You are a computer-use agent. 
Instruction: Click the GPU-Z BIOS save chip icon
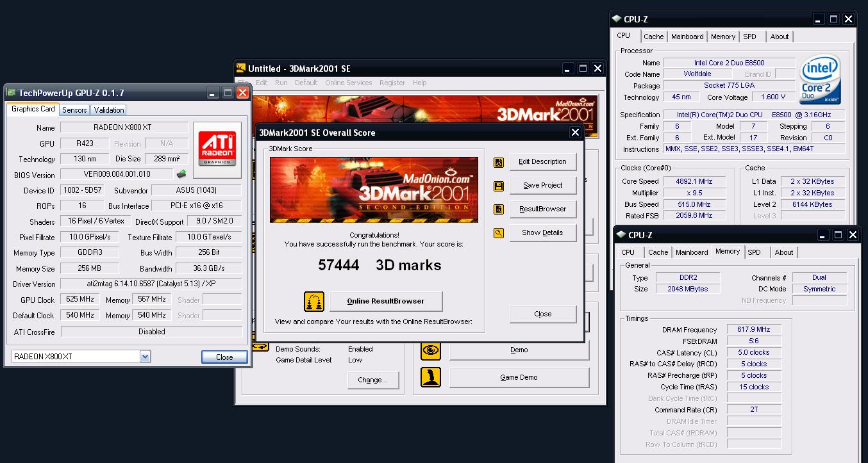pos(182,174)
